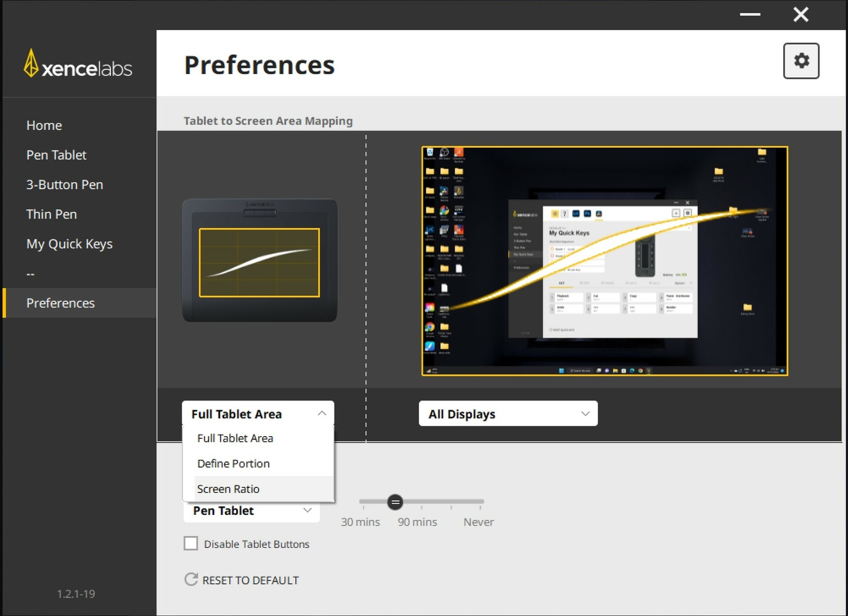Click the Xencelabs logo

[78, 64]
